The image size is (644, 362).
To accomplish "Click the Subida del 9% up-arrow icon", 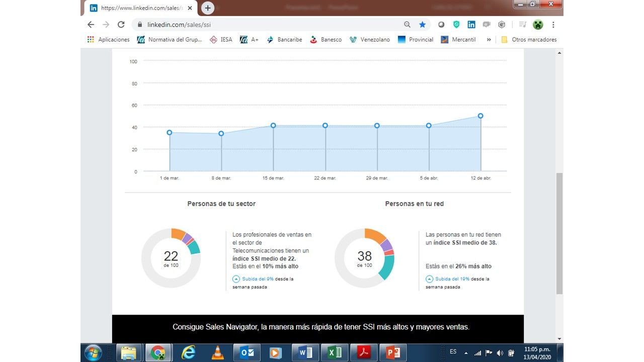I will 236,279.
